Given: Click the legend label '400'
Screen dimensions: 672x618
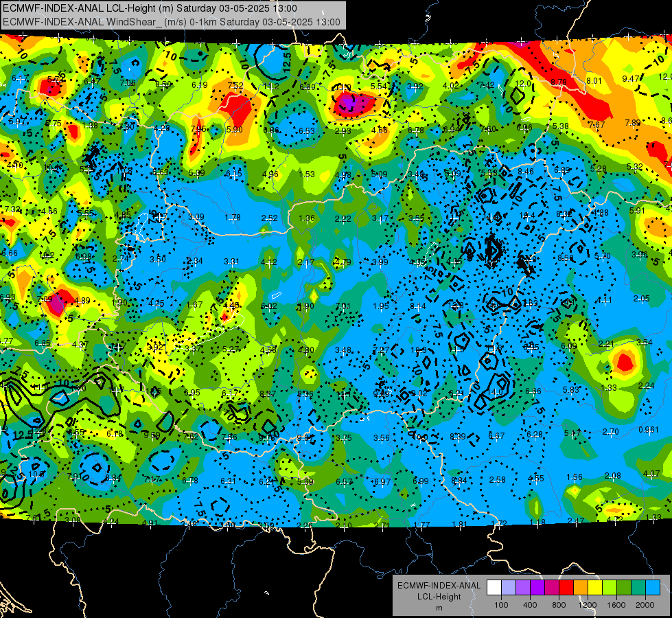Looking at the screenshot, I should tap(530, 605).
